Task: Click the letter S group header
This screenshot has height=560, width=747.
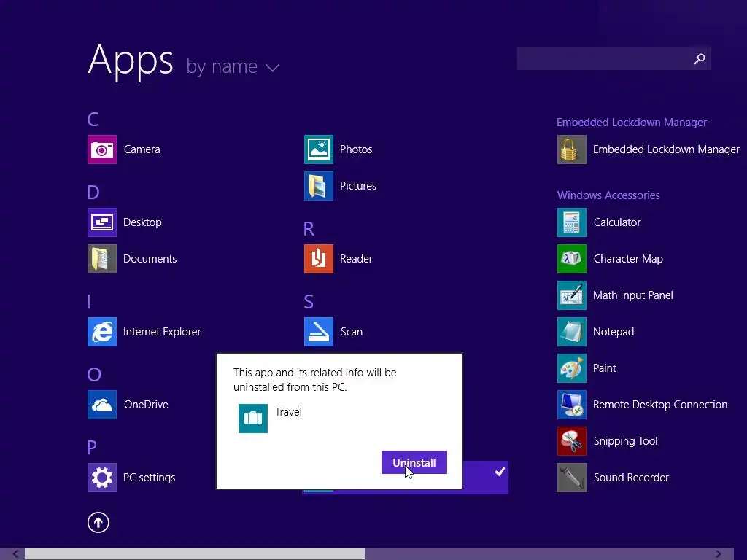Action: coord(309,302)
